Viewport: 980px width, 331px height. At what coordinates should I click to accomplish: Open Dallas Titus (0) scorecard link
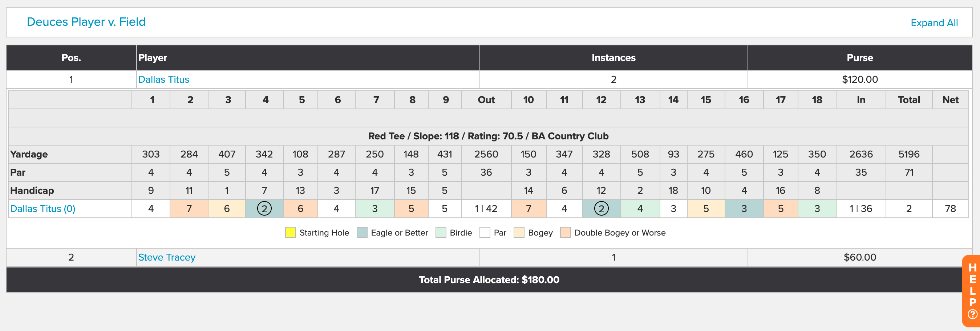[x=42, y=209]
